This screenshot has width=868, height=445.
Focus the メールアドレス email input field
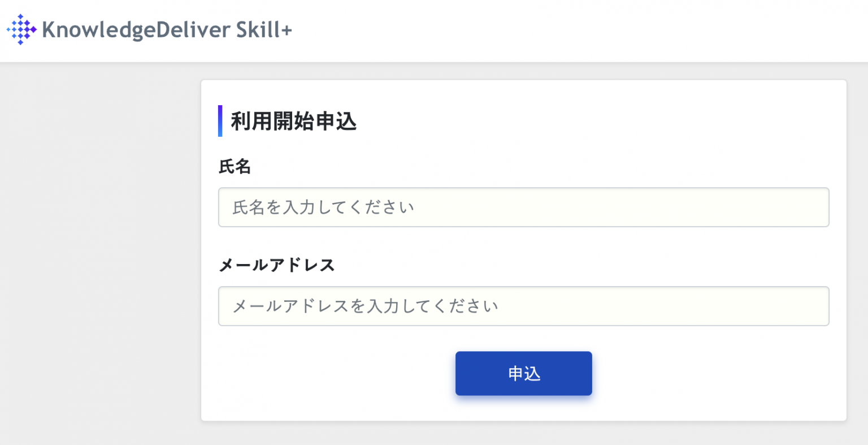pyautogui.click(x=523, y=306)
